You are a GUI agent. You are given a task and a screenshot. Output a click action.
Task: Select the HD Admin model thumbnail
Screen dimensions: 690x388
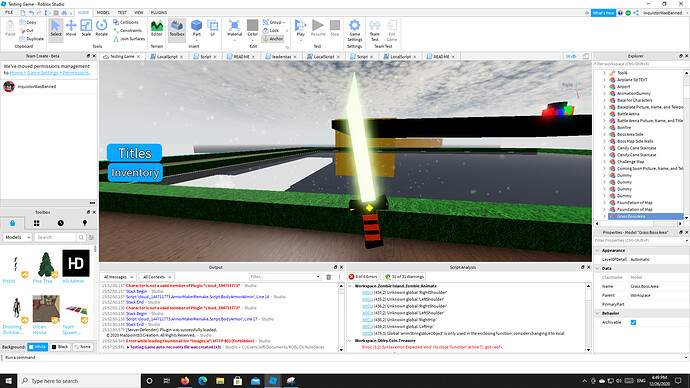(76, 264)
